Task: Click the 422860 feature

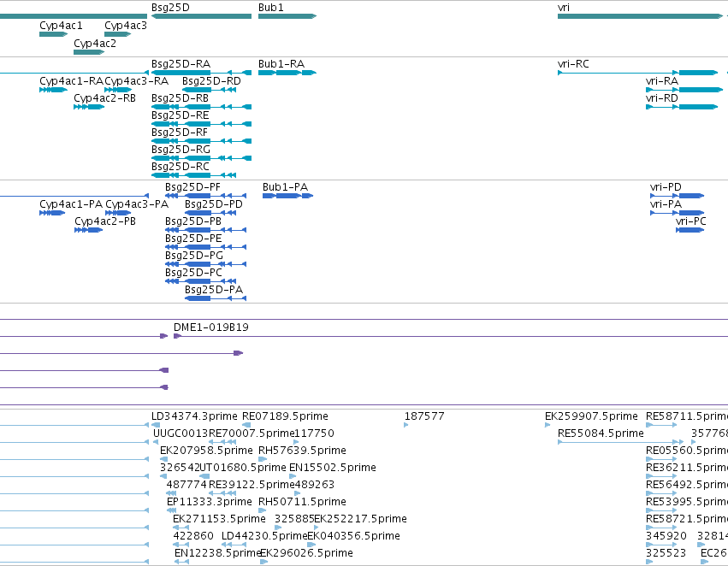Action: click(x=181, y=545)
